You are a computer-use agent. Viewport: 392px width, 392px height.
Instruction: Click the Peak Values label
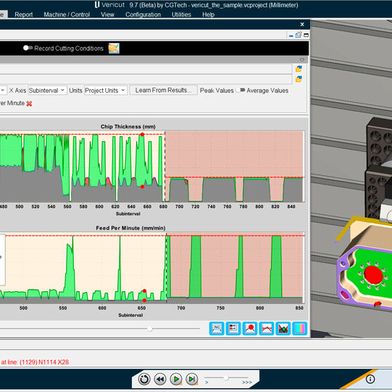[x=217, y=91]
